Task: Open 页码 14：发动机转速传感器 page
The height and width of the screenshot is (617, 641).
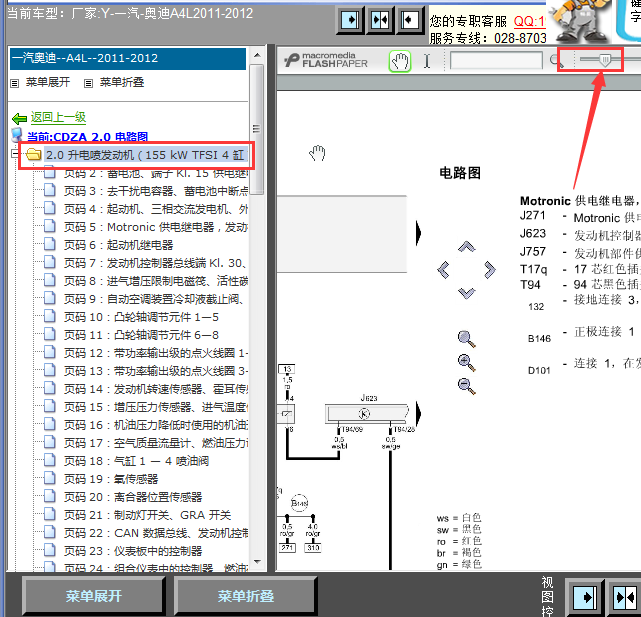Action: pyautogui.click(x=157, y=389)
